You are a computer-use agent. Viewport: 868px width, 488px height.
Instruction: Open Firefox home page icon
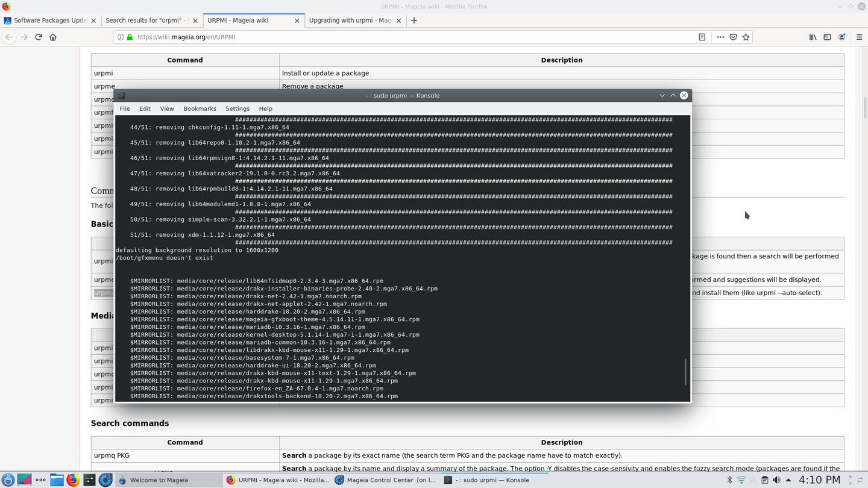[x=53, y=37]
